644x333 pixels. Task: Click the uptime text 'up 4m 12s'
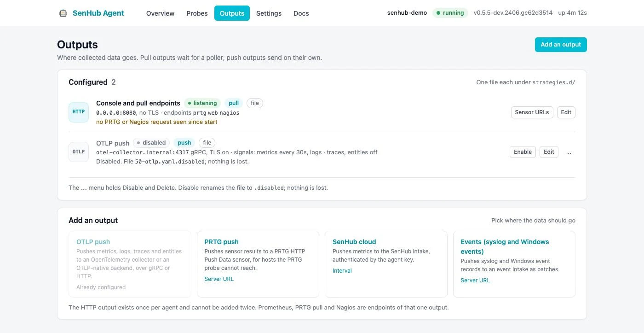point(573,13)
